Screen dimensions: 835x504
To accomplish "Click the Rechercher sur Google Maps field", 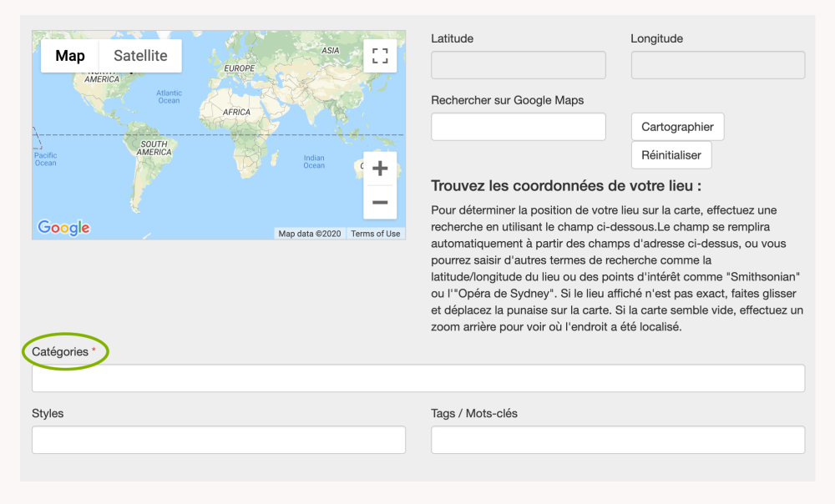I will (x=518, y=127).
